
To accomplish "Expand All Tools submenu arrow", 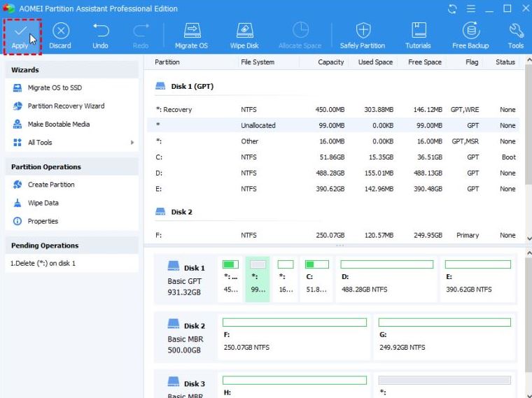I will click(x=132, y=143).
